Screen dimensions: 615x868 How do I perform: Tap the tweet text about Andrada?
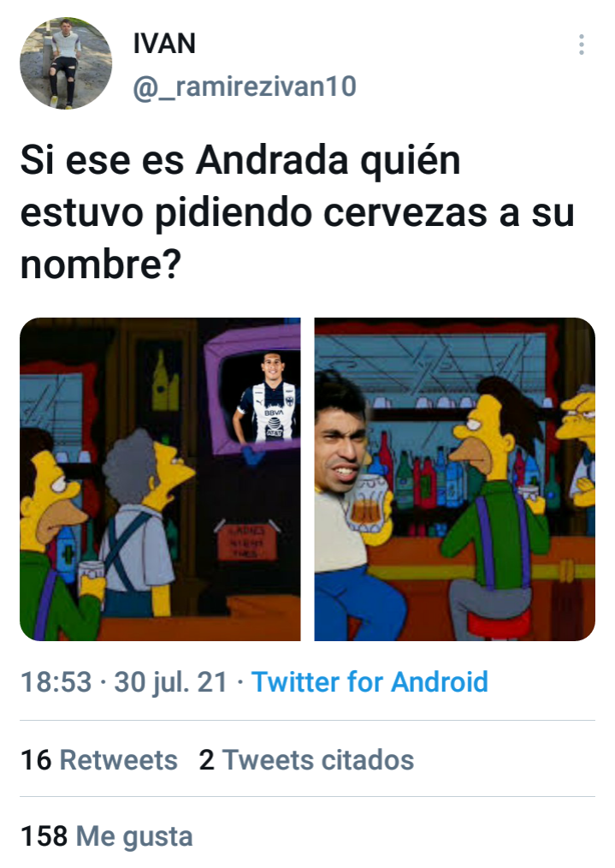coord(297,212)
